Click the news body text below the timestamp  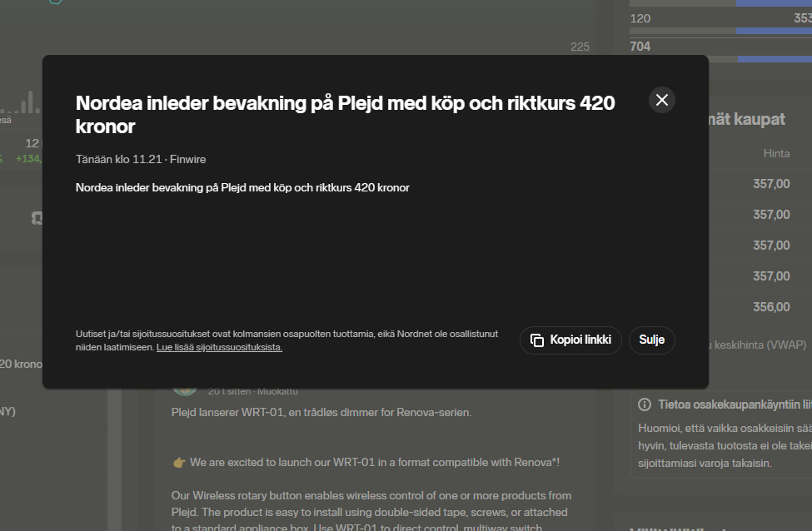(242, 188)
